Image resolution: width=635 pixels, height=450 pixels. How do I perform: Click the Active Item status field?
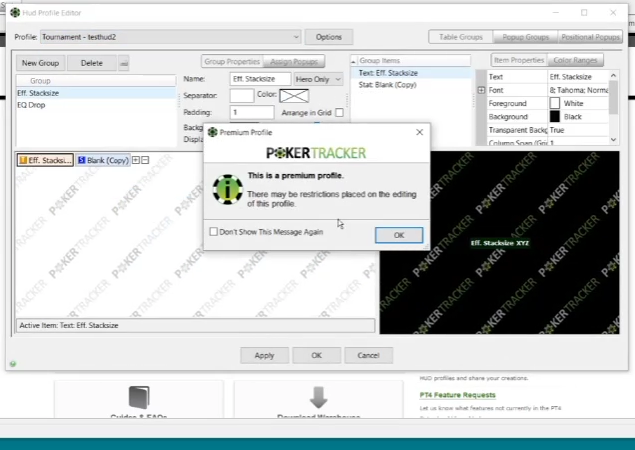196,325
